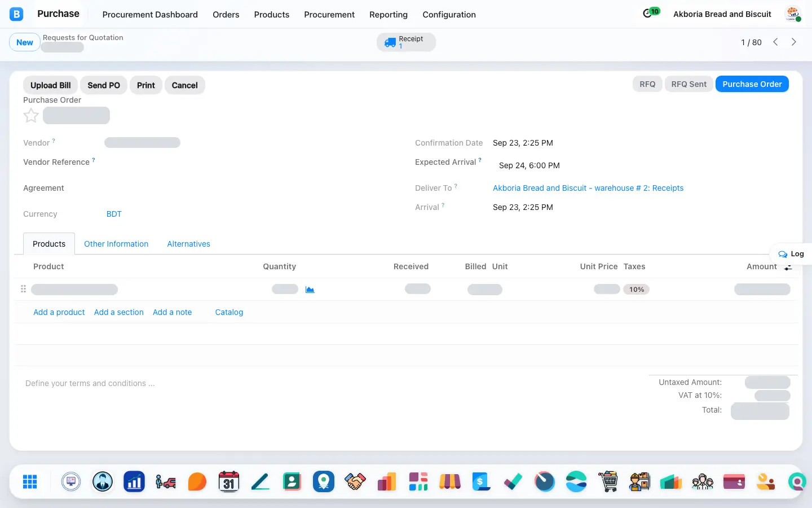
Task: Open the Orders menu
Action: 226,15
